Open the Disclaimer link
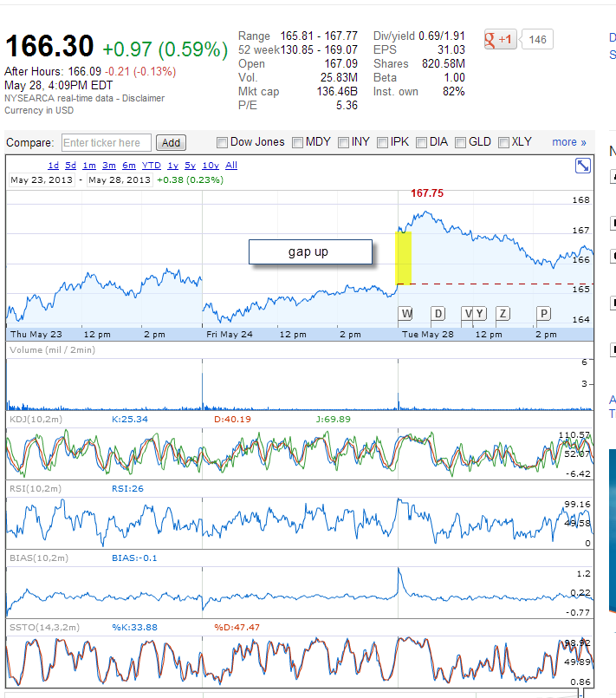The width and height of the screenshot is (616, 698). pyautogui.click(x=143, y=98)
